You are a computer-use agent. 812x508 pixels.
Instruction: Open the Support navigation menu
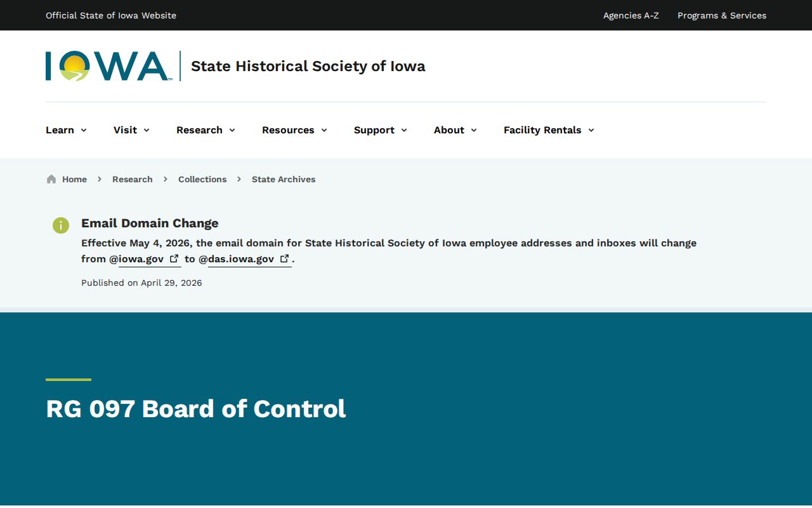click(x=381, y=130)
